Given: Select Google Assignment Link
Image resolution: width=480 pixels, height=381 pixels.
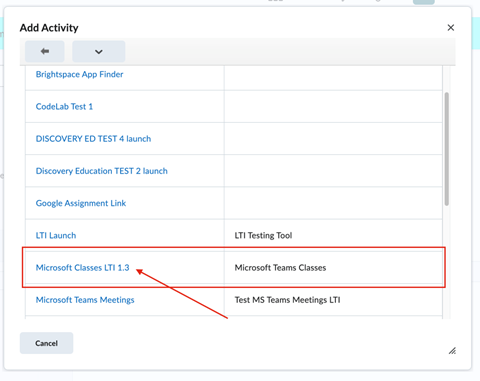Looking at the screenshot, I should click(81, 203).
